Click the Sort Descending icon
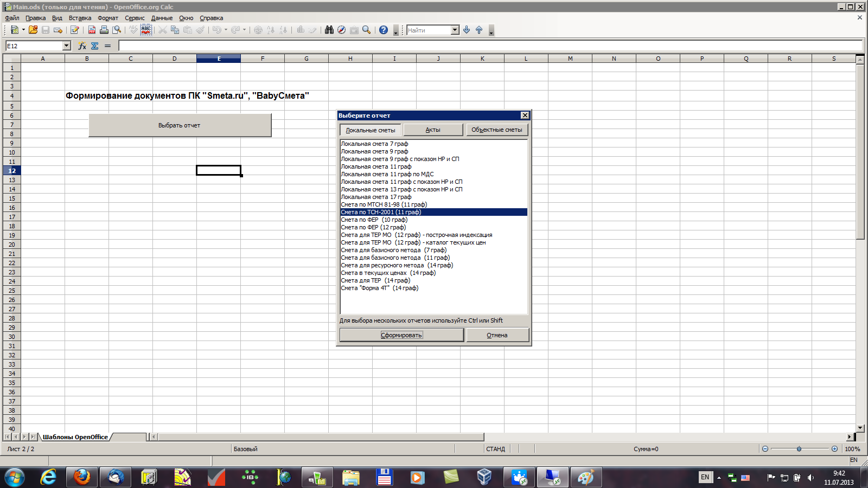Screen dimensions: 868x488 tap(283, 30)
